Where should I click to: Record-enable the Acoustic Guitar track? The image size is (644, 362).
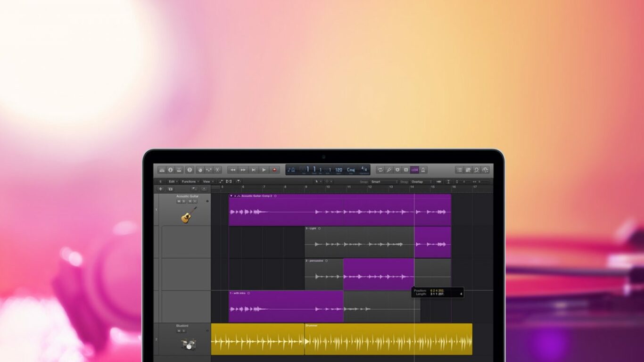click(x=190, y=201)
